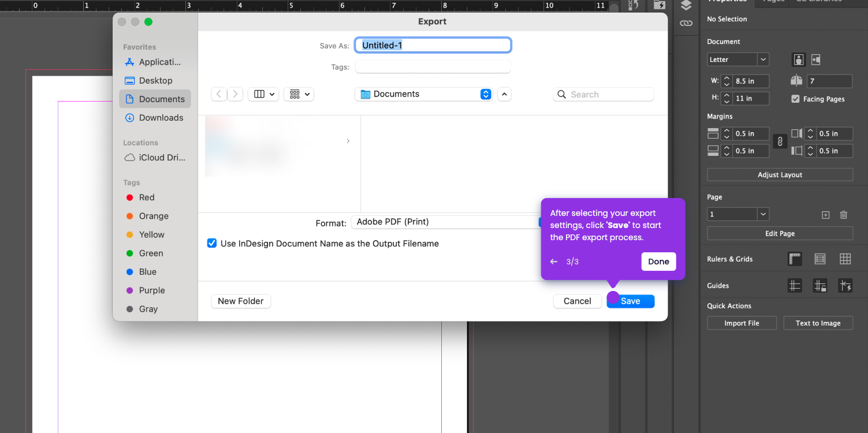Open Applications in the sidebar
This screenshot has width=868, height=433.
coord(155,62)
